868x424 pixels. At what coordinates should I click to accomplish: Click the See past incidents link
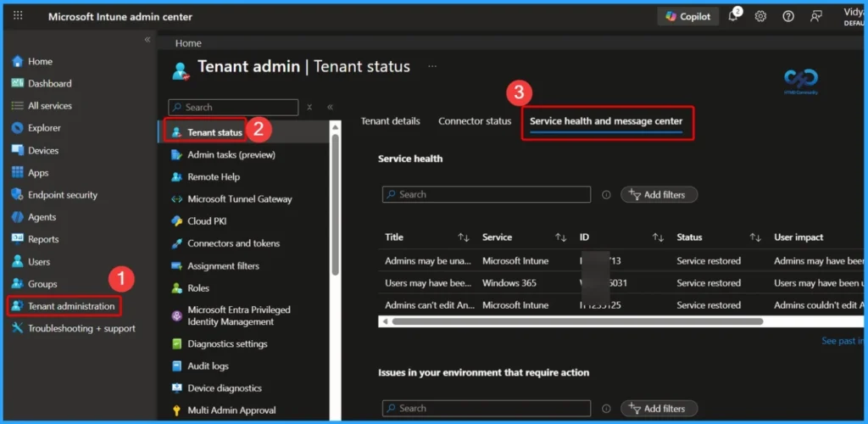point(843,341)
